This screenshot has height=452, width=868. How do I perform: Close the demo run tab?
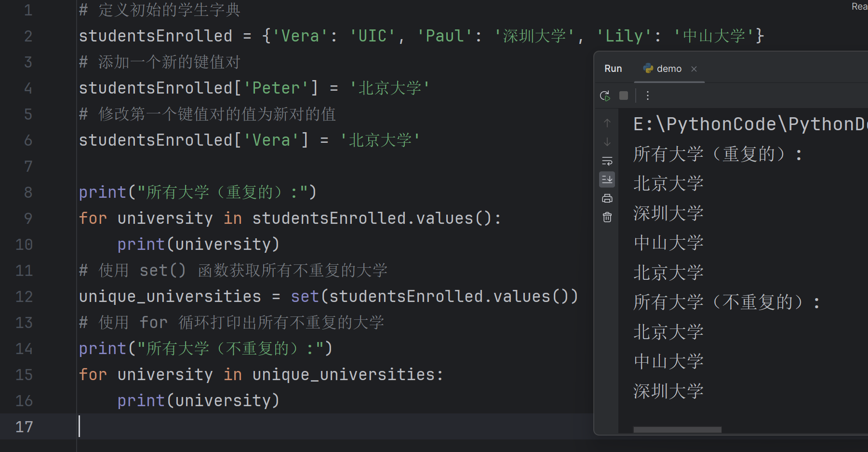tap(694, 69)
